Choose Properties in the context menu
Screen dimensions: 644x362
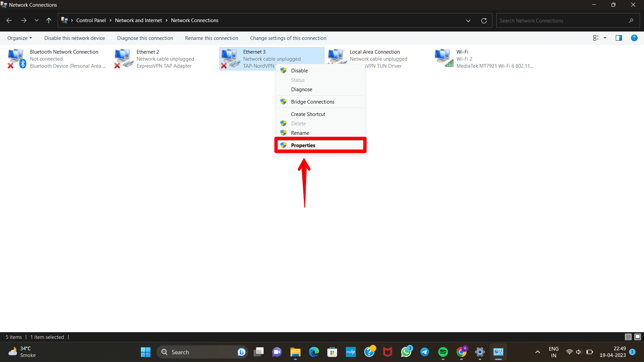click(320, 145)
